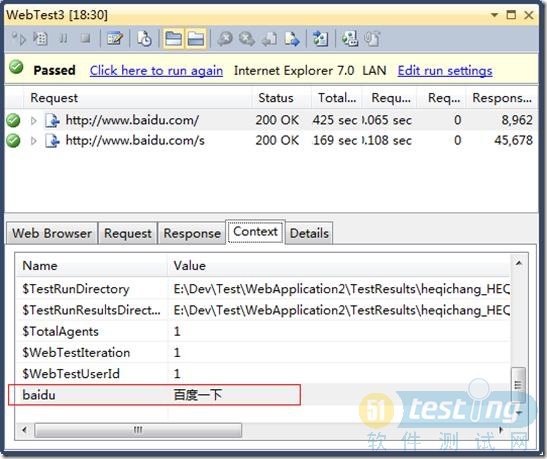Screen dimensions: 547x459
Task: Maximize the WebTest3 panel
Action: click(511, 15)
